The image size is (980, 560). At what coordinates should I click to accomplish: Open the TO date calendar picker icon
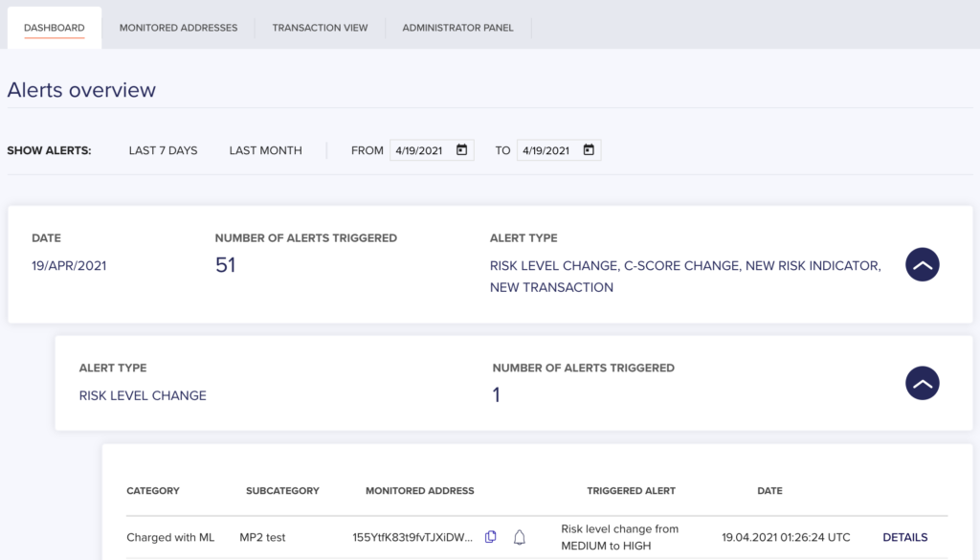[x=589, y=150]
